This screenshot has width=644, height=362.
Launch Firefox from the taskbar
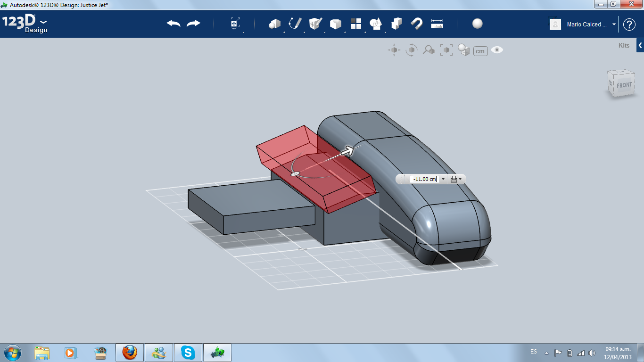tap(130, 353)
